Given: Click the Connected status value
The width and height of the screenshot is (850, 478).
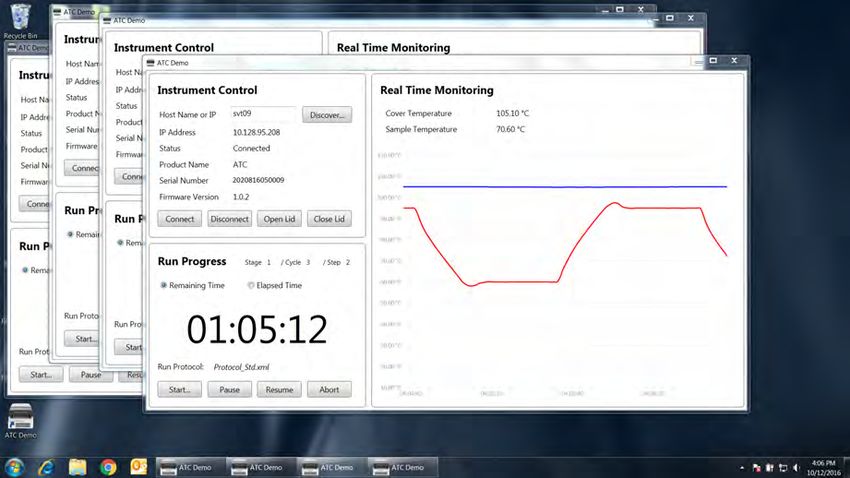Looking at the screenshot, I should click(251, 148).
